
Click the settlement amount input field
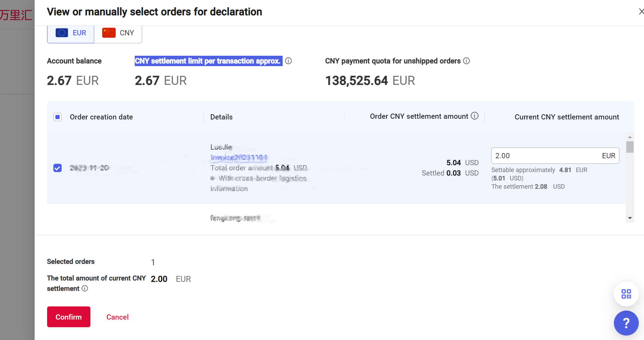pyautogui.click(x=546, y=156)
